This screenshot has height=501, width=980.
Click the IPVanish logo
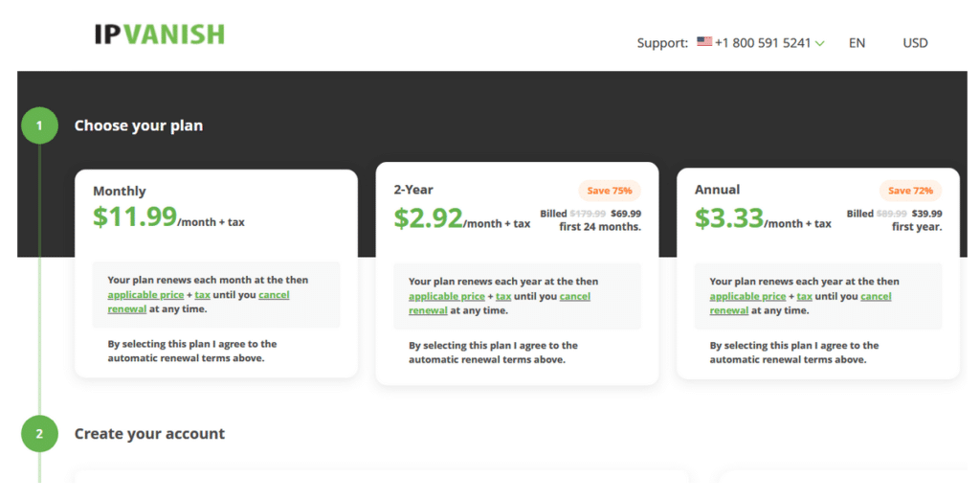tap(160, 34)
